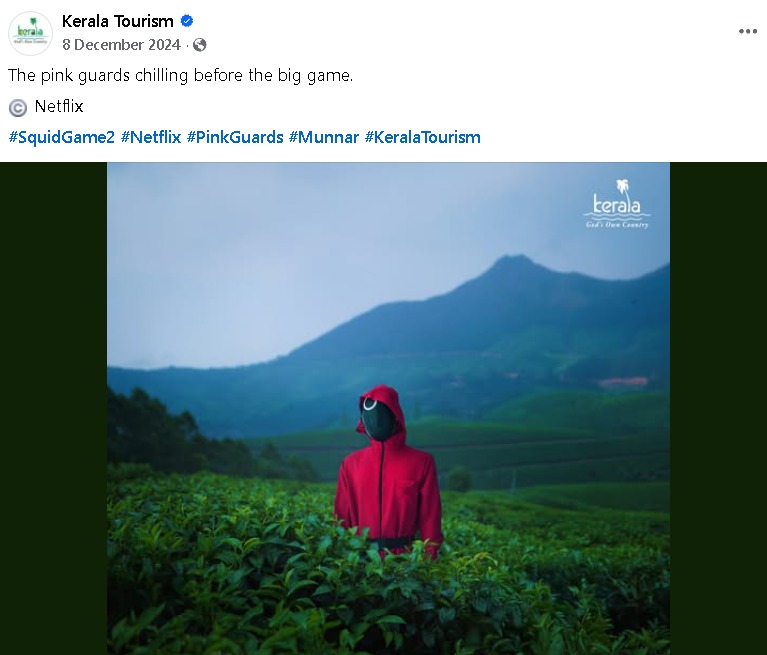The width and height of the screenshot is (767, 655).
Task: Click the post caption about pink guards
Action: 180,76
